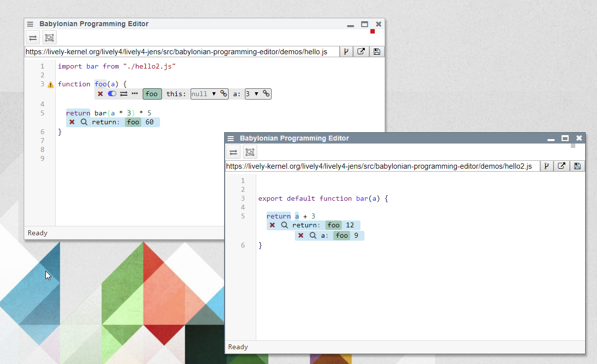Click the warning icon on line 3

tap(50, 85)
